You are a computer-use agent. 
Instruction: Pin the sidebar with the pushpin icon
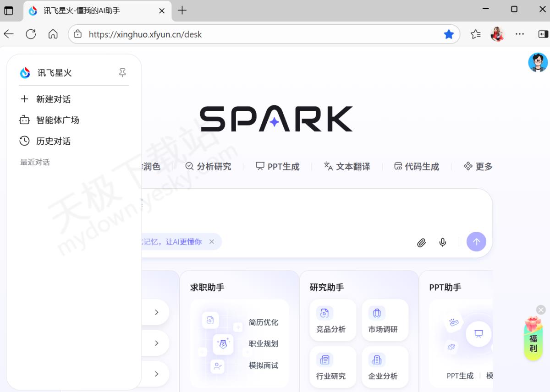[x=122, y=73]
